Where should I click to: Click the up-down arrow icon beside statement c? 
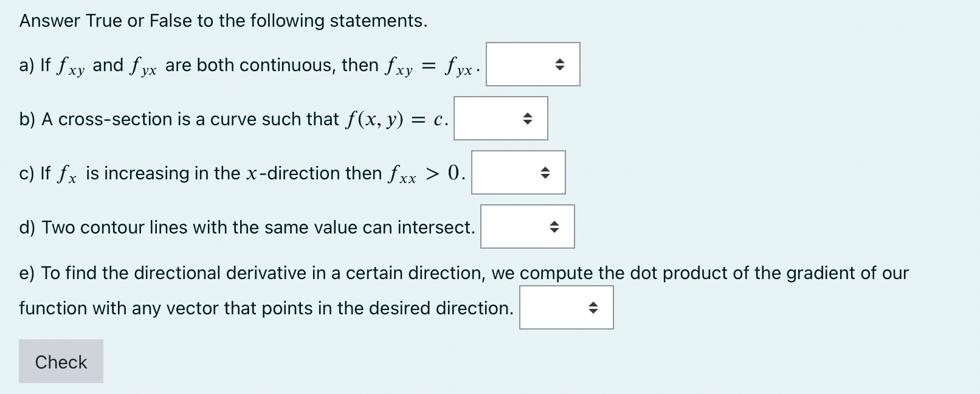[544, 173]
